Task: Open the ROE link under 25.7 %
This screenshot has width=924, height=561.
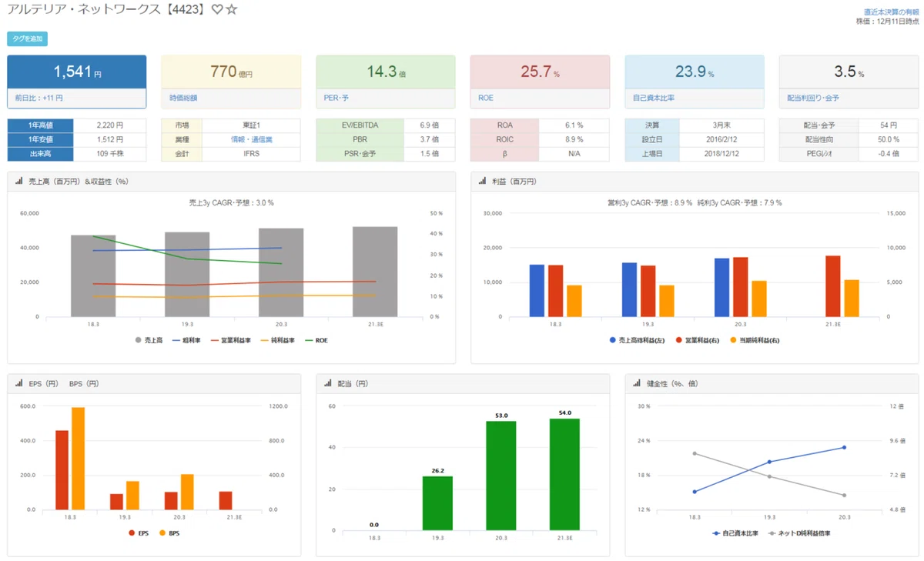Action: [486, 99]
